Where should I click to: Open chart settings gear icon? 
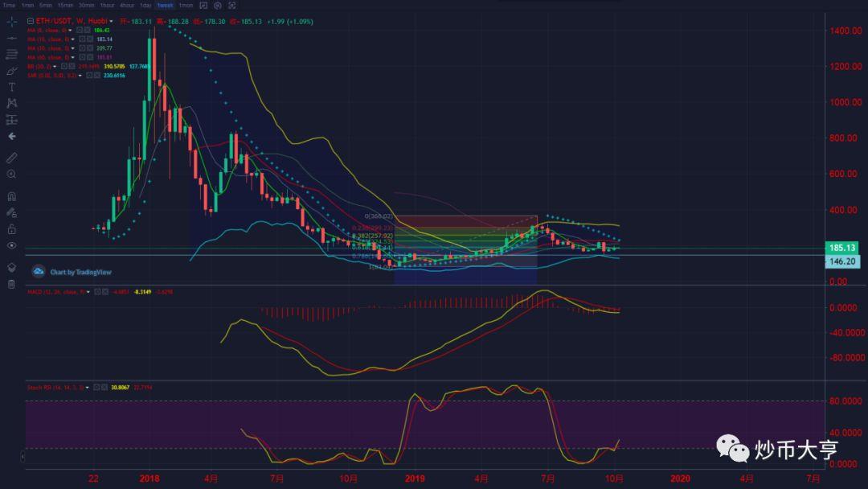pos(218,6)
